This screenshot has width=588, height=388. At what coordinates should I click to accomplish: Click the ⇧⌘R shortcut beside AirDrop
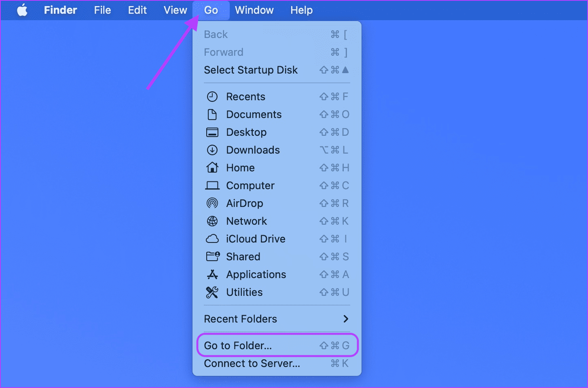[x=334, y=203]
